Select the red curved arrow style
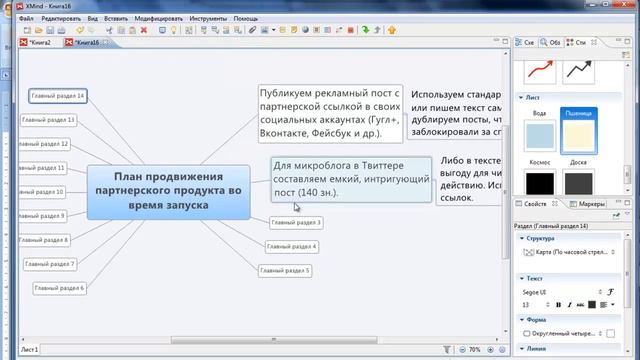Image resolution: width=640 pixels, height=360 pixels. coord(540,71)
